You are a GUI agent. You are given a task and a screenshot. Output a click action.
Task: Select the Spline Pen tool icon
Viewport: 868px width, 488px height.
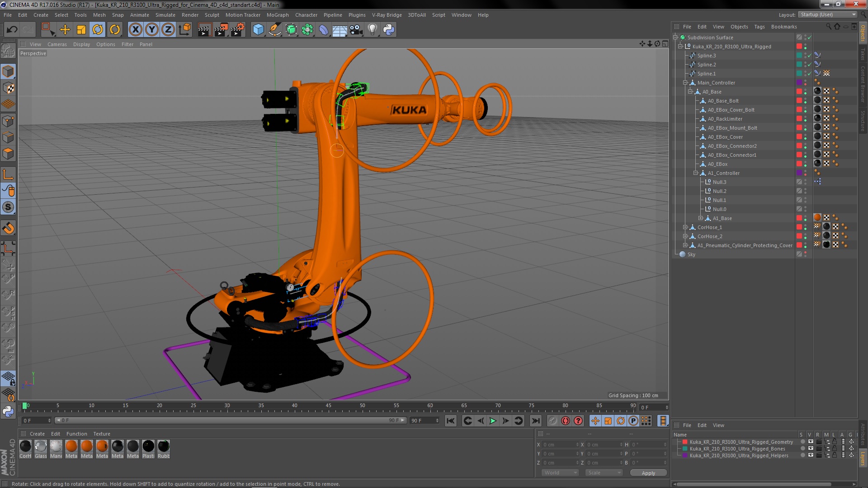(274, 30)
